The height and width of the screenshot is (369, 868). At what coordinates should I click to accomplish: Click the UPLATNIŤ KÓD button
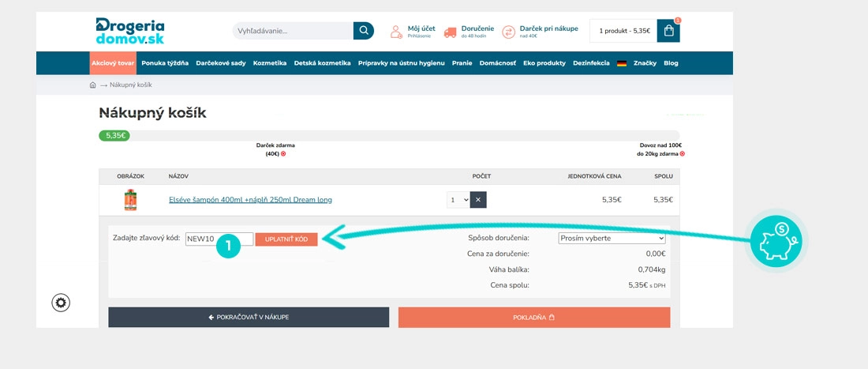click(x=286, y=239)
